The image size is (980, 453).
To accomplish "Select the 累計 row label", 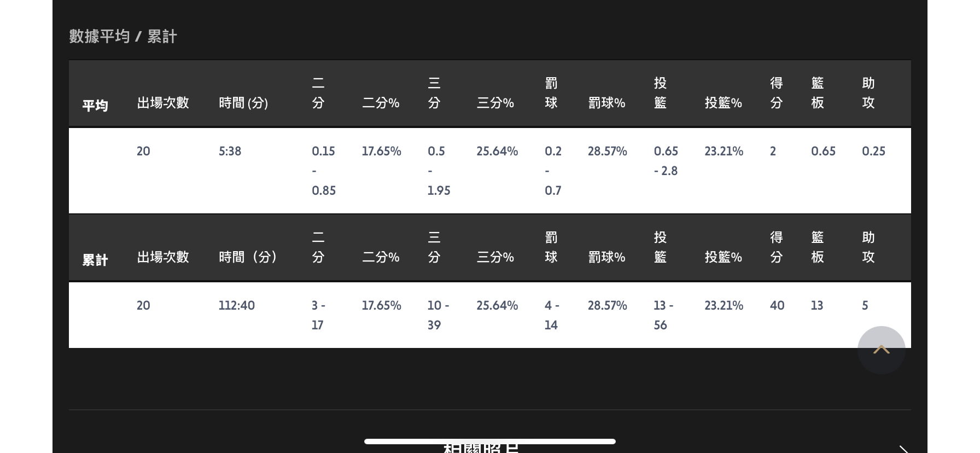I will click(x=95, y=260).
